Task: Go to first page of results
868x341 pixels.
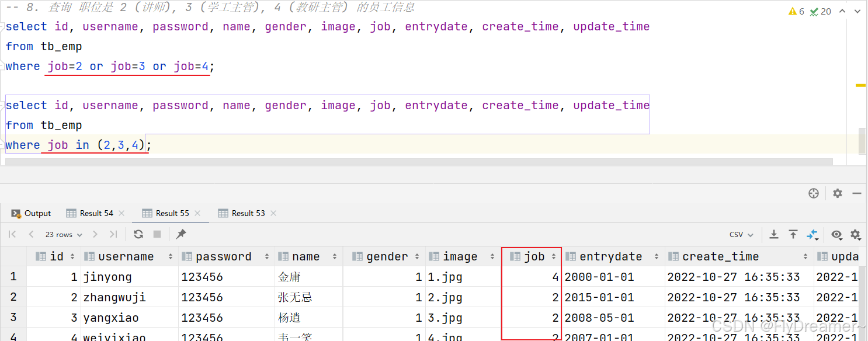Action: point(12,234)
